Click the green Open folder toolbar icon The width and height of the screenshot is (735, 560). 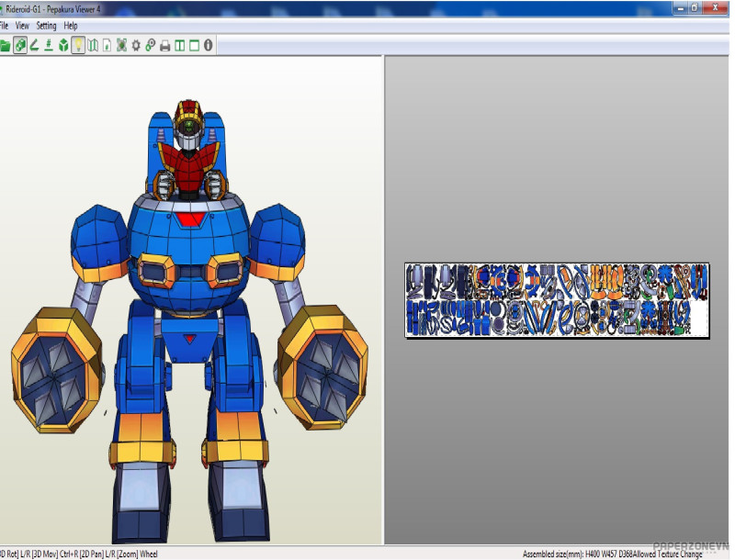5,45
